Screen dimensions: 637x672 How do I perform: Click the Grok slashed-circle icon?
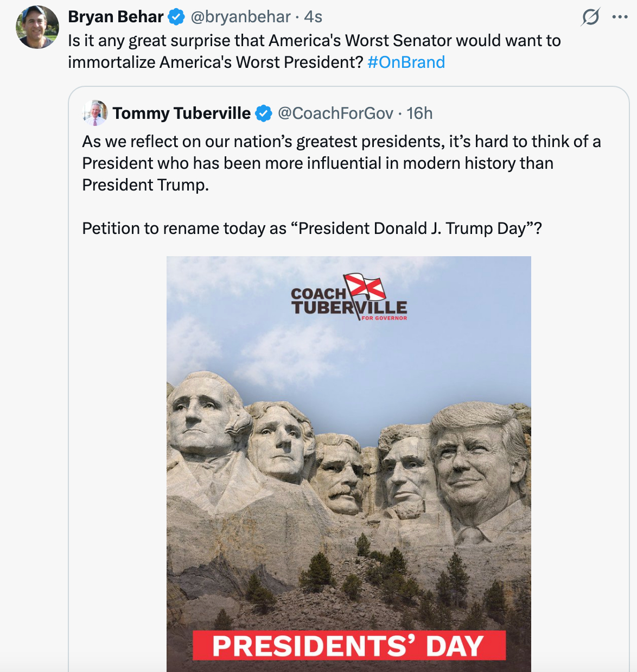[x=590, y=17]
